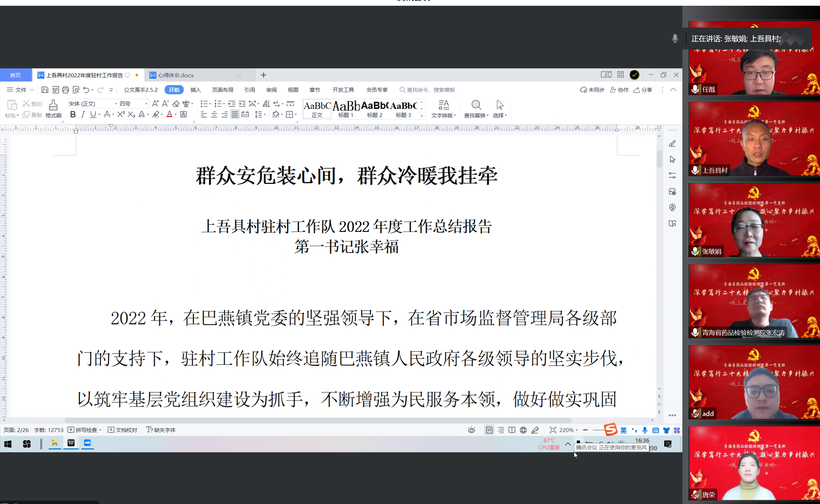Click the Sogou input method S logo
This screenshot has width=820, height=504.
point(611,429)
